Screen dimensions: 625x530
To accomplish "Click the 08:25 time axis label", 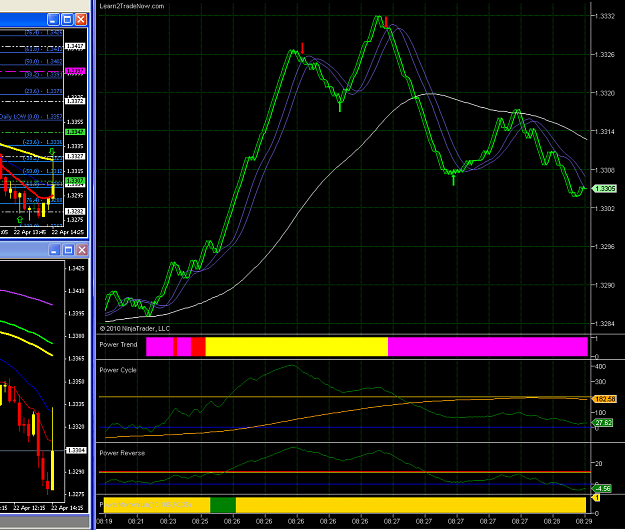I will (200, 521).
